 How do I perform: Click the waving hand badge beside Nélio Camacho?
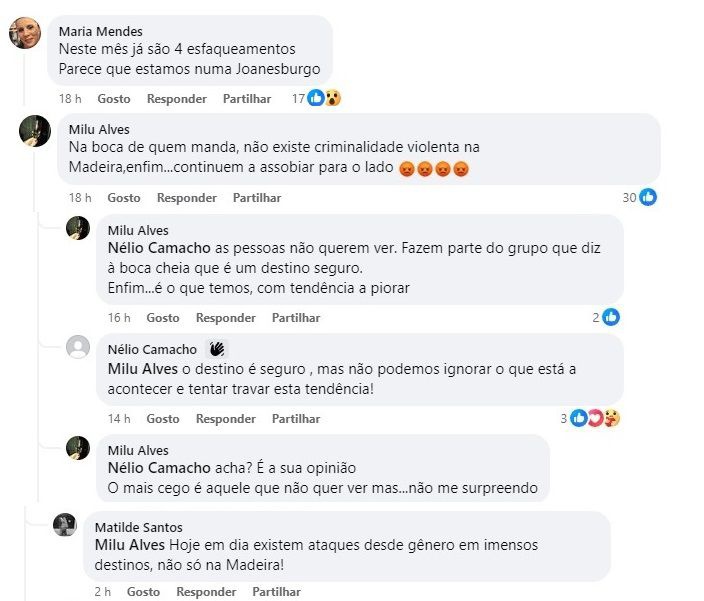pyautogui.click(x=217, y=349)
